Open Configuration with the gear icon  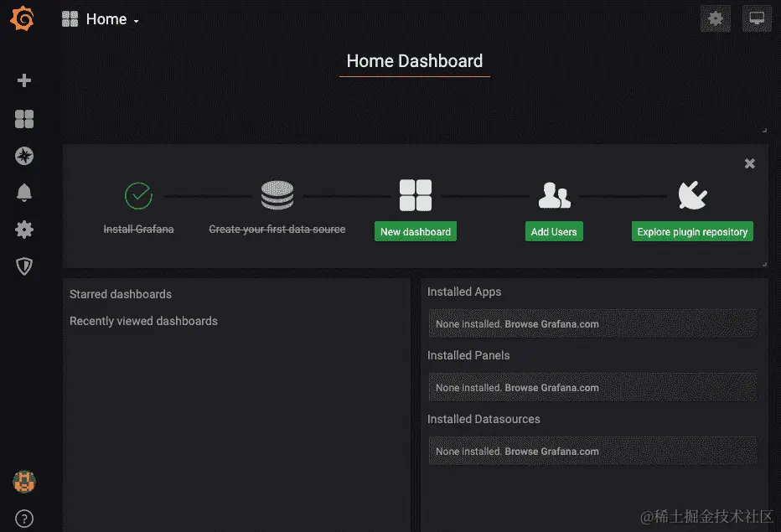tap(23, 229)
